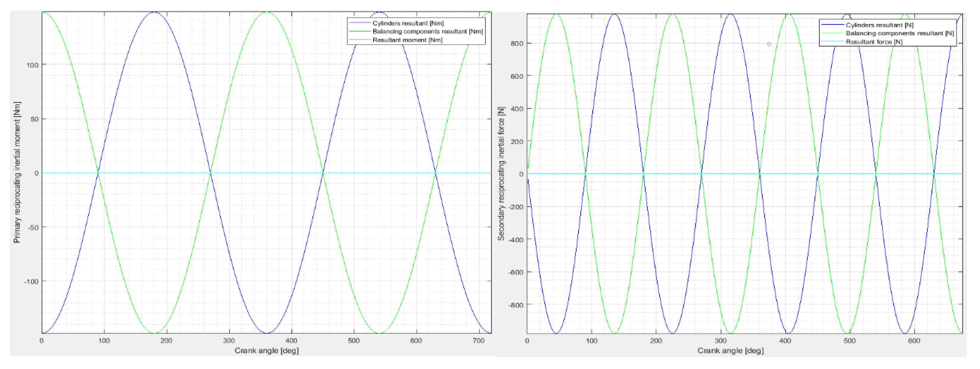Click the 600 tick label on right x-axis
980x369 pixels.
(914, 341)
